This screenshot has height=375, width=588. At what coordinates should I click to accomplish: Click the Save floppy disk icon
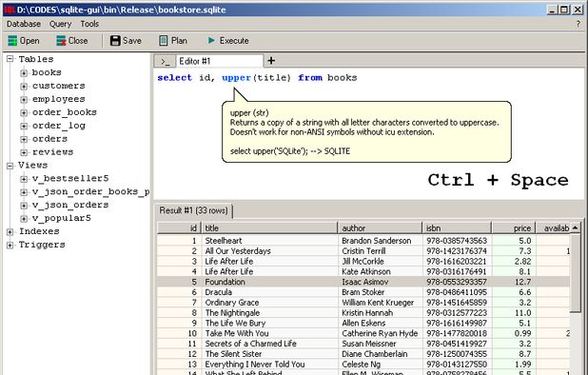pos(115,41)
